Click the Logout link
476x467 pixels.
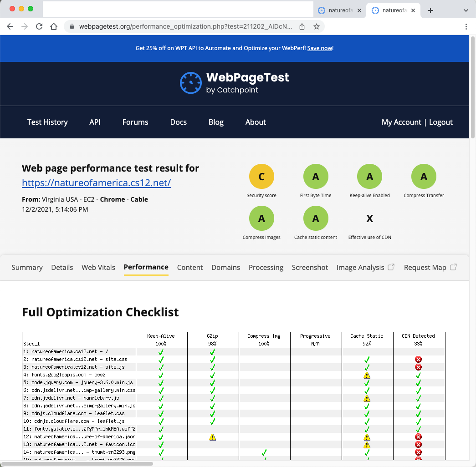click(x=441, y=122)
